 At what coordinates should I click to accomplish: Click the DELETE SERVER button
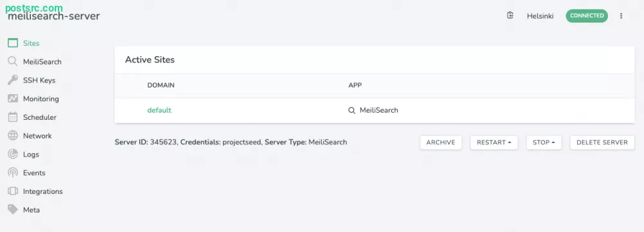[602, 142]
